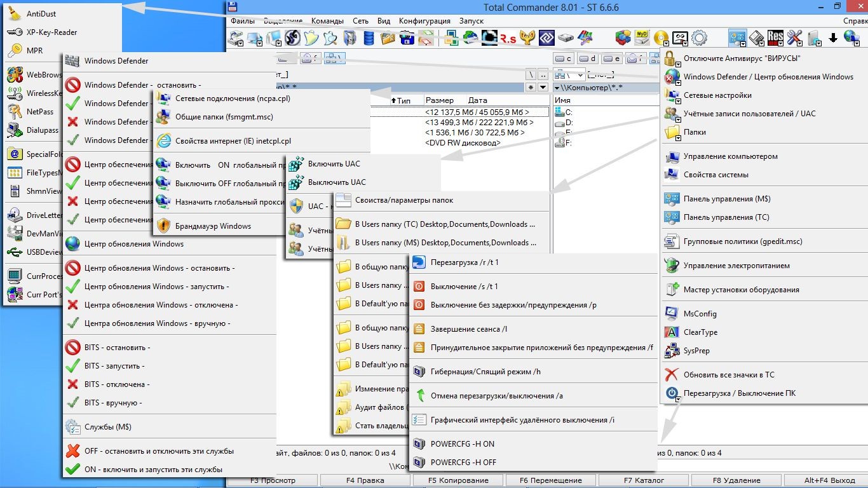The height and width of the screenshot is (488, 868).
Task: Select drive c button in drive bar
Action: [564, 58]
